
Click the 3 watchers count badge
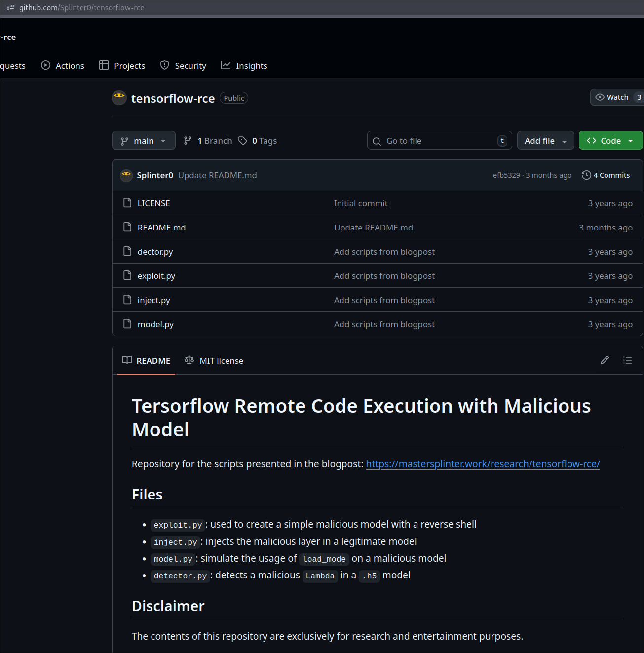(639, 97)
